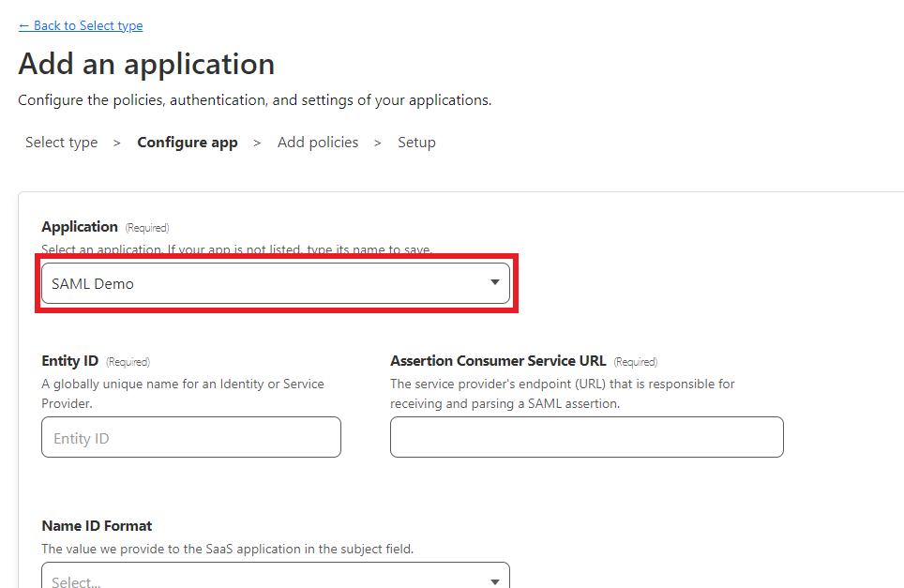Go back to Select type
This screenshot has width=904, height=588.
tap(80, 25)
